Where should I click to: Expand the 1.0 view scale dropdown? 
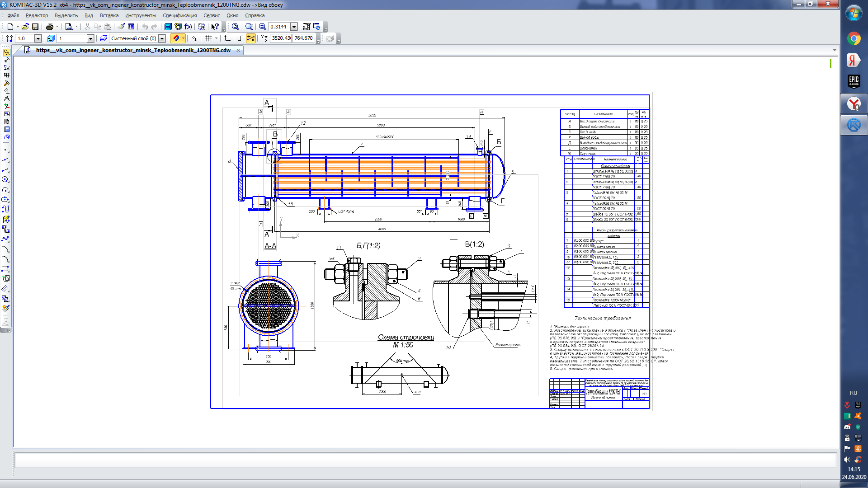(x=38, y=38)
